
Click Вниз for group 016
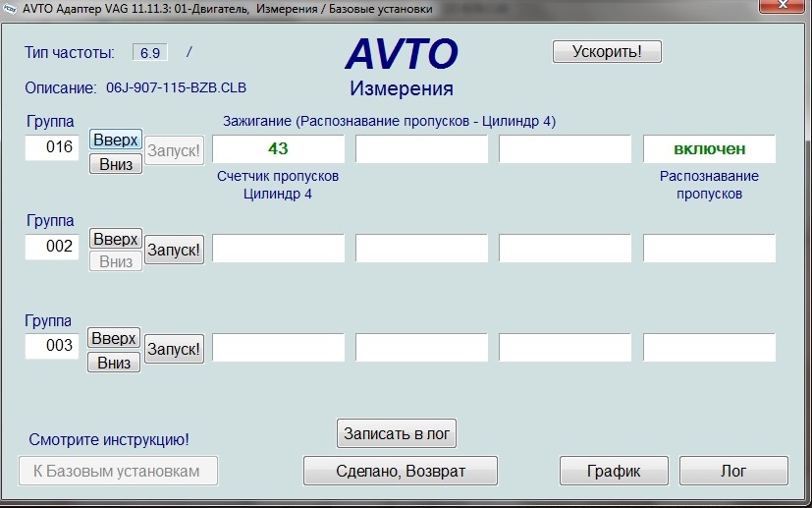(116, 164)
